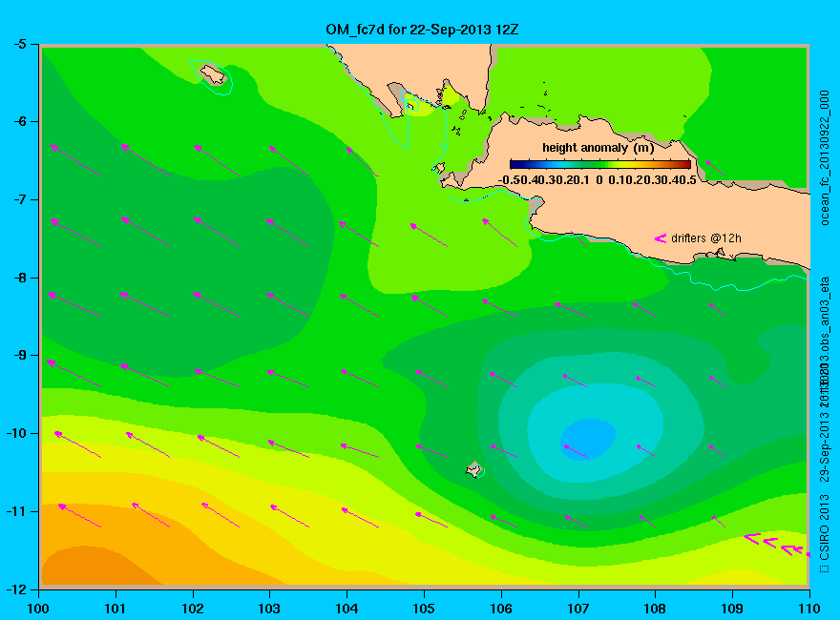
Task: Click the light-blue center of the low anomaly eddy
Action: pos(588,438)
